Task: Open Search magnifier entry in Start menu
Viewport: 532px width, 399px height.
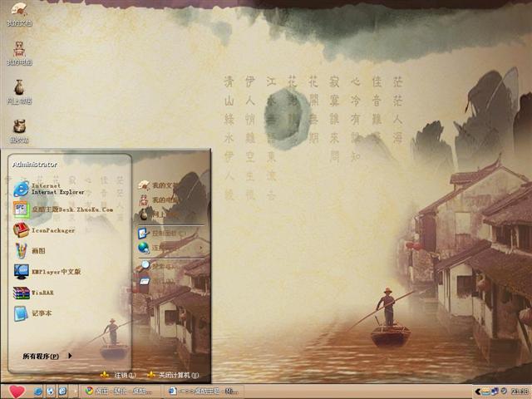Action: tap(156, 266)
